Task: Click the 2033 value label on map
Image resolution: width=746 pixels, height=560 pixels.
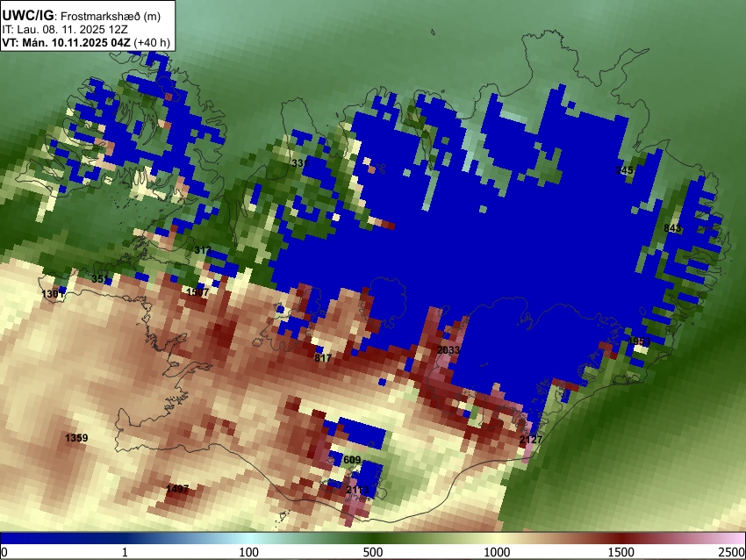Action: 448,350
